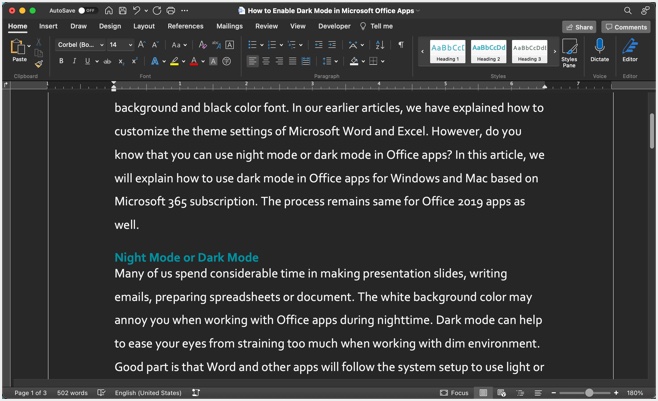Click the Enclose Characters icon

(x=227, y=62)
